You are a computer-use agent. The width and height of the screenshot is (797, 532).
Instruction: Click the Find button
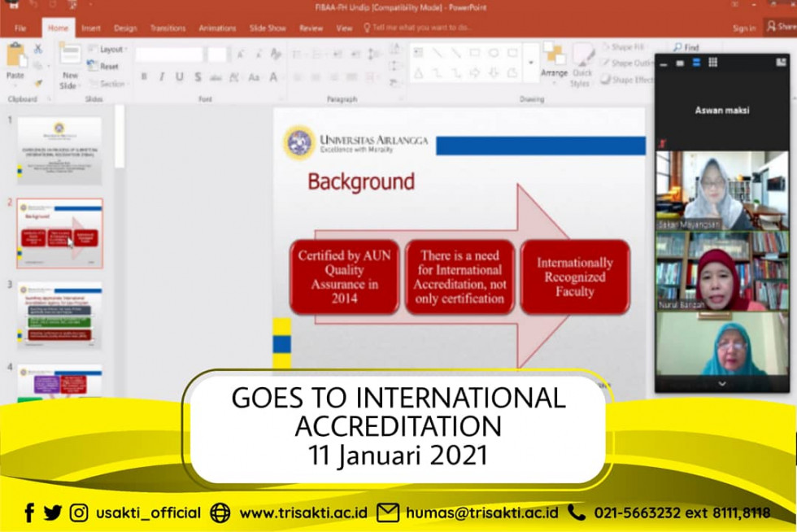[x=686, y=47]
